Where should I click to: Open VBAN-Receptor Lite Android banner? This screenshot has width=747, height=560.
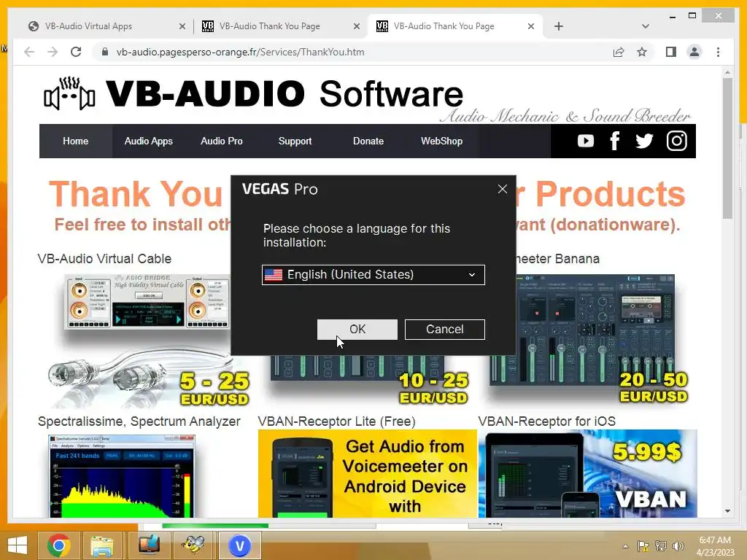click(368, 473)
